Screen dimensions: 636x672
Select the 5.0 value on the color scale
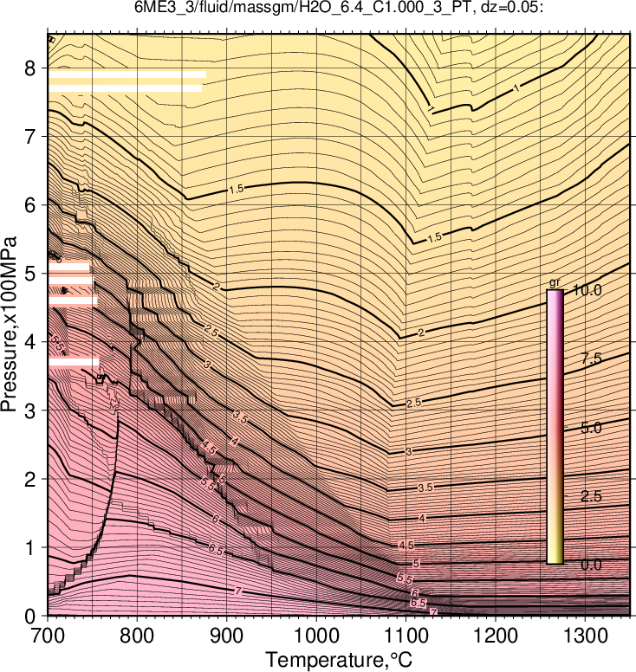pyautogui.click(x=592, y=427)
